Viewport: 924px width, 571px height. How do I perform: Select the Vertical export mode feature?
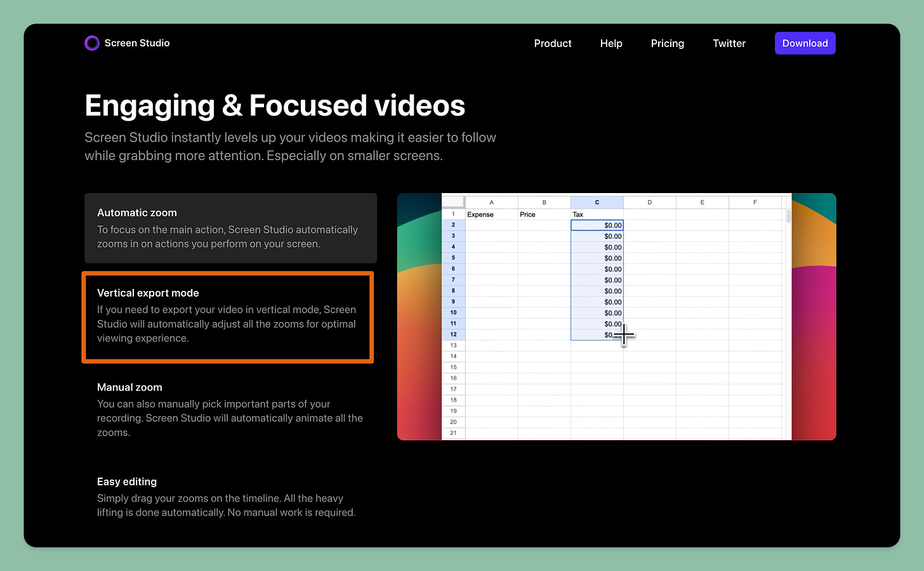pos(228,318)
